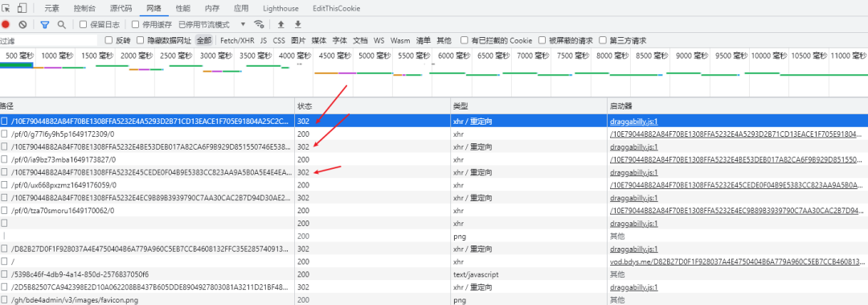Clear the network log with the clear icon
The height and width of the screenshot is (305, 868).
tap(23, 24)
